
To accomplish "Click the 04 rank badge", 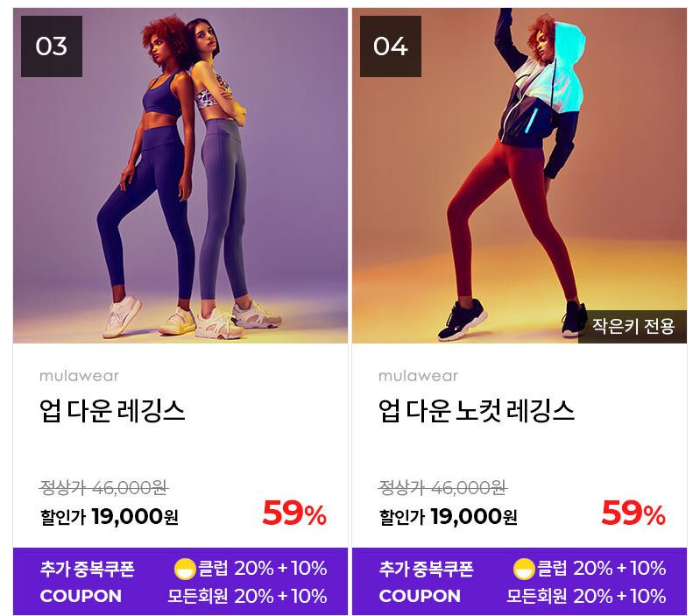I will click(x=391, y=46).
